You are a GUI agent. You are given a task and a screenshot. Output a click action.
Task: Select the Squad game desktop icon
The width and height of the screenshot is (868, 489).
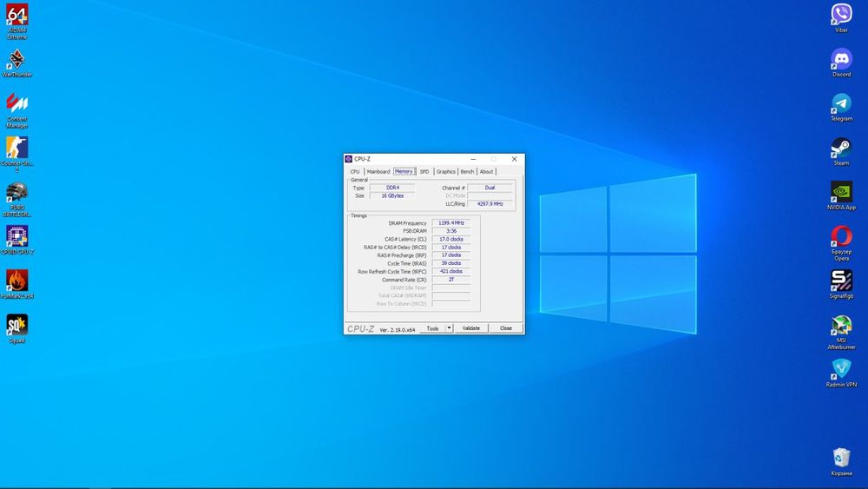pyautogui.click(x=16, y=328)
